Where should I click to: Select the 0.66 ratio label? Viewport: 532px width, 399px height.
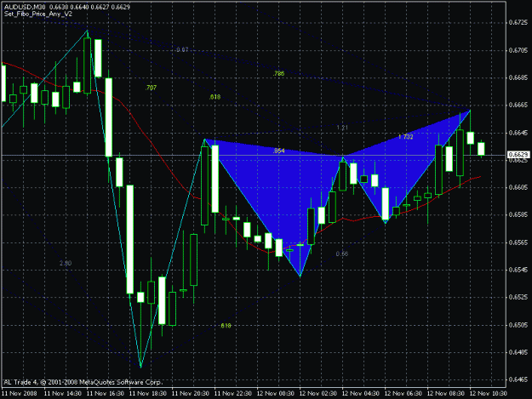pyautogui.click(x=342, y=254)
